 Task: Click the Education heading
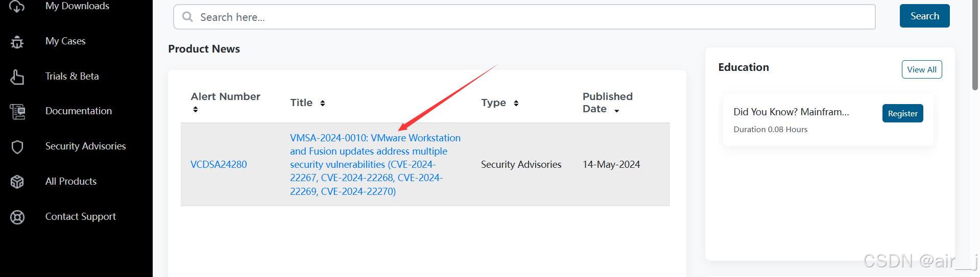[x=743, y=67]
